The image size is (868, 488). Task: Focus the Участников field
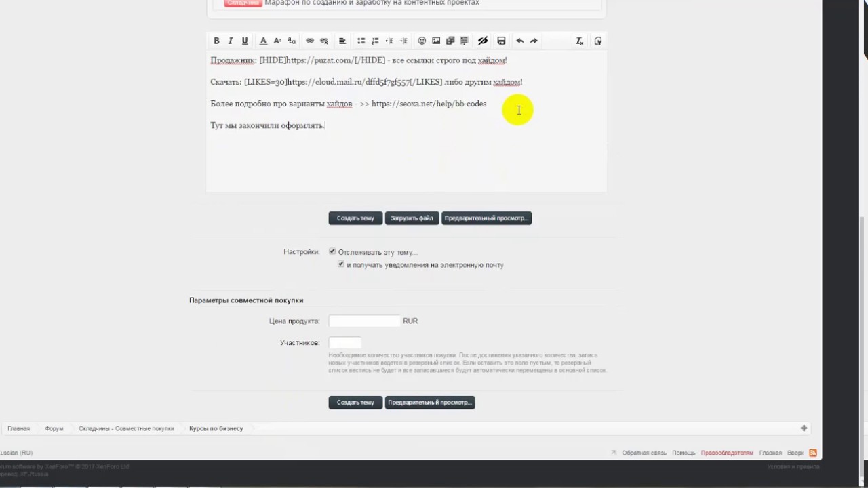pyautogui.click(x=345, y=342)
